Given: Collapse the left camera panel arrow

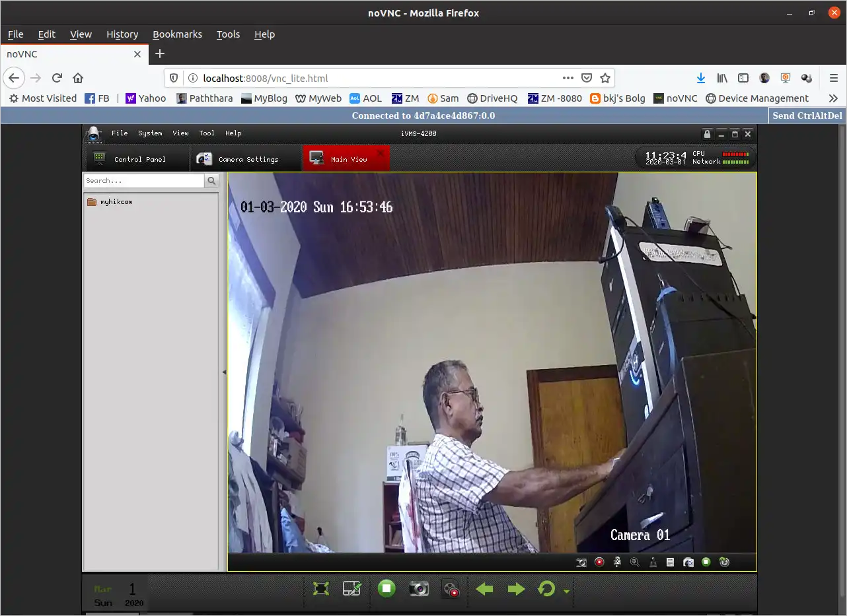Looking at the screenshot, I should pos(223,372).
